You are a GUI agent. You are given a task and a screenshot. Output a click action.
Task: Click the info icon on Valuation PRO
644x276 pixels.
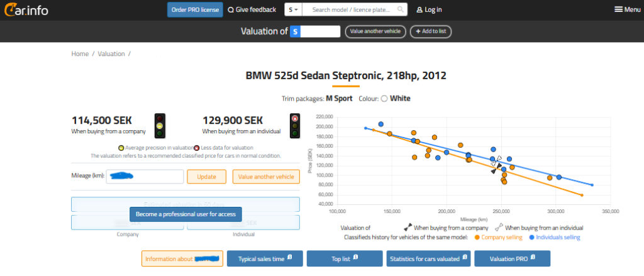click(532, 258)
